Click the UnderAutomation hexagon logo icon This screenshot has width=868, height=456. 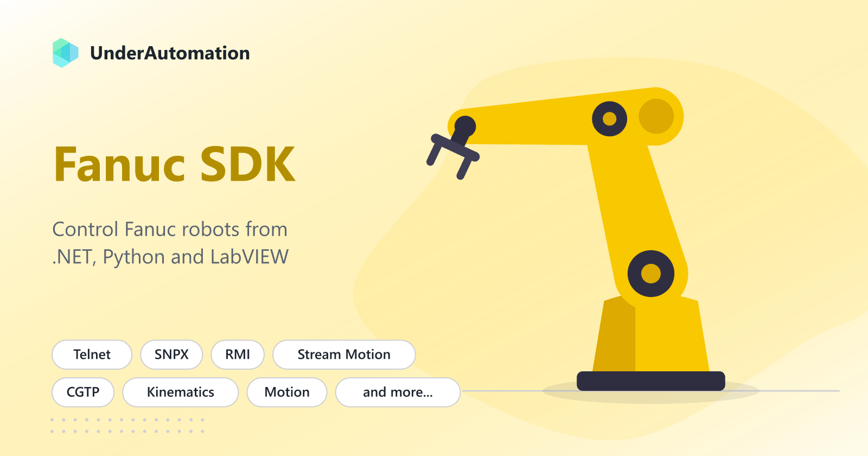coord(66,53)
